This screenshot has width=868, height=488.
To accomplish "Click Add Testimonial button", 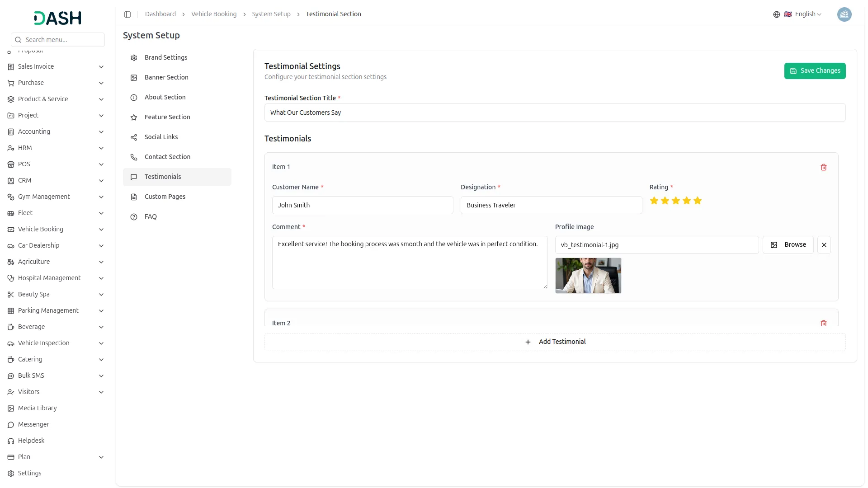I will 555,342.
